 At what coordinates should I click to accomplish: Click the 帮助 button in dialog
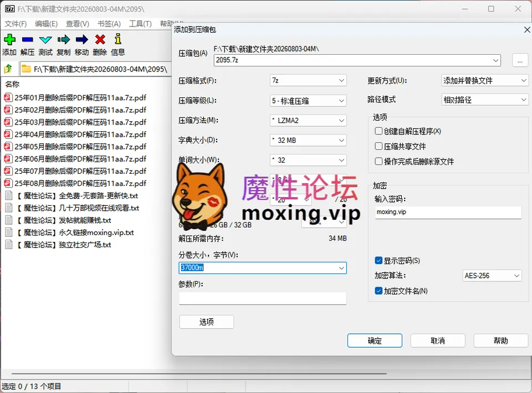501,340
